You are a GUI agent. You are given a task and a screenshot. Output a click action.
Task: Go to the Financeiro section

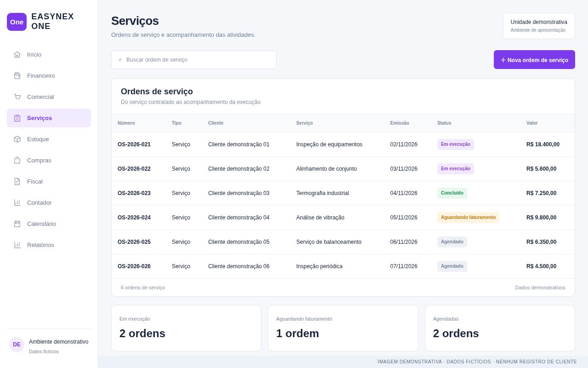click(49, 75)
